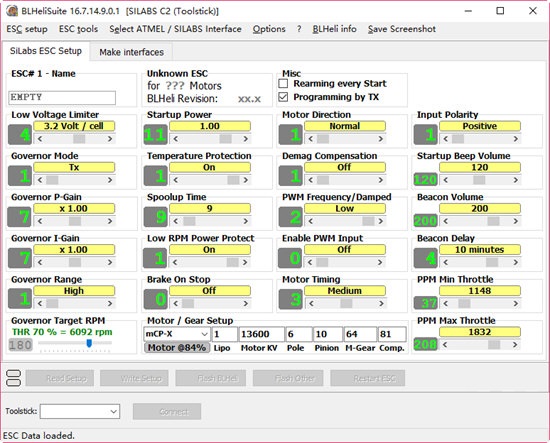Click left arrow on Beacon Delay scrollbar
The height and width of the screenshot is (443, 550).
[445, 262]
